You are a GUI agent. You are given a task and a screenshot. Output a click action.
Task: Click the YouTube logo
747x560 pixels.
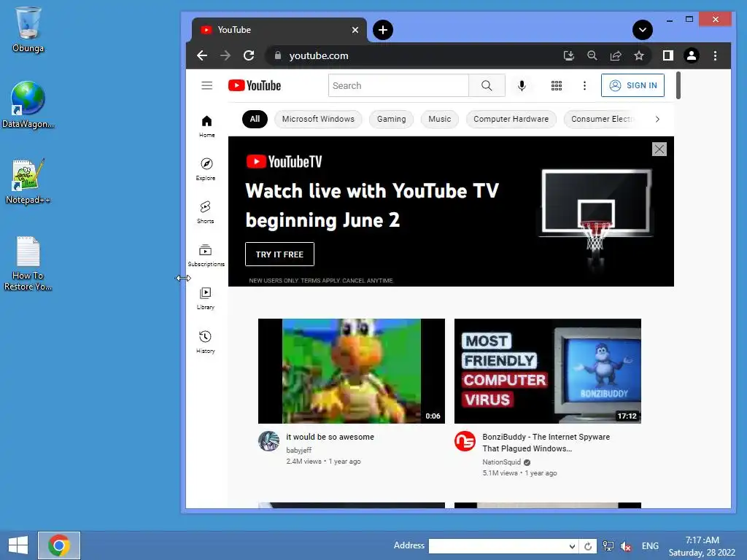click(255, 86)
